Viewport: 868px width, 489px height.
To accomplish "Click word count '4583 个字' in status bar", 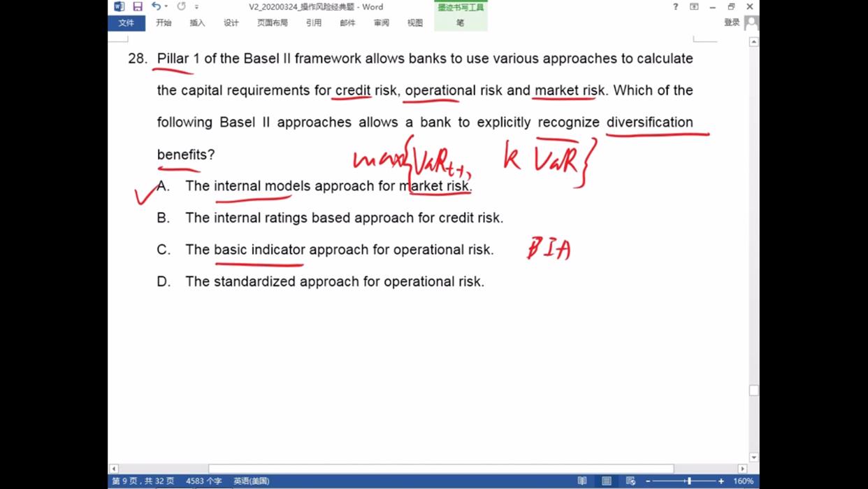I will pyautogui.click(x=204, y=481).
